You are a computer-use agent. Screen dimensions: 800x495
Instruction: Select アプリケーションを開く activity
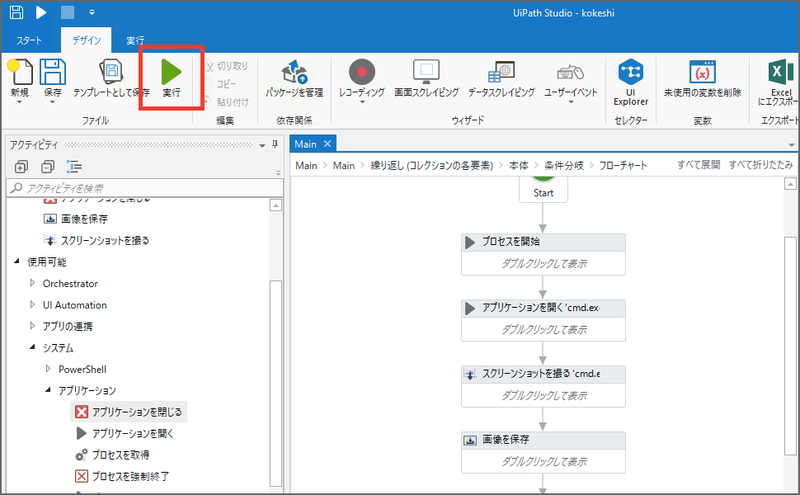(125, 433)
